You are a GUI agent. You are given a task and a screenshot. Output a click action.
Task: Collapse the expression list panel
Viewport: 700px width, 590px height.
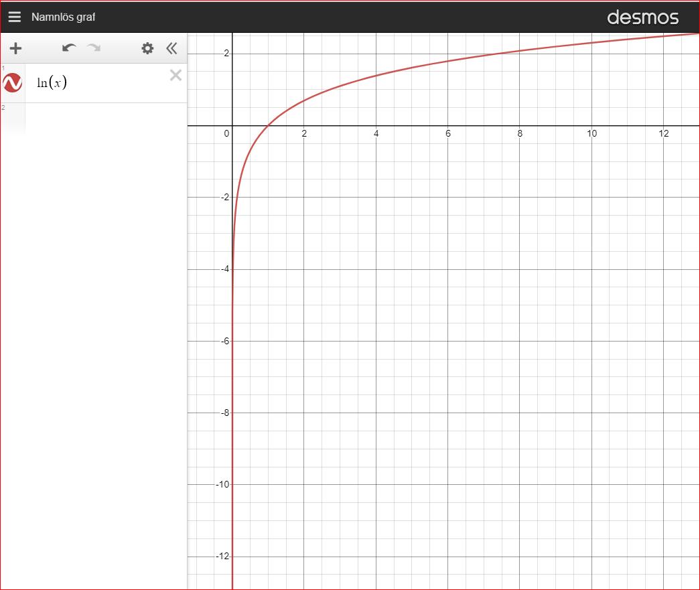click(171, 48)
